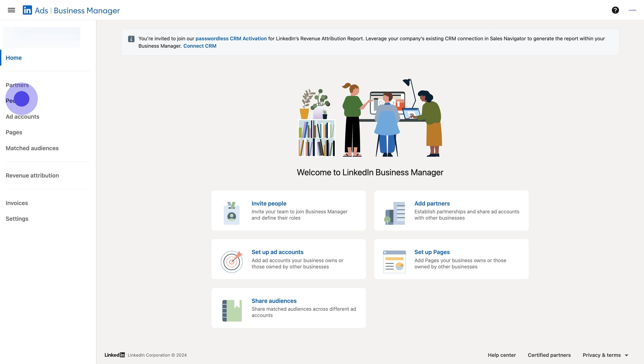The image size is (644, 364).
Task: Open the help question mark icon
Action: tap(615, 10)
